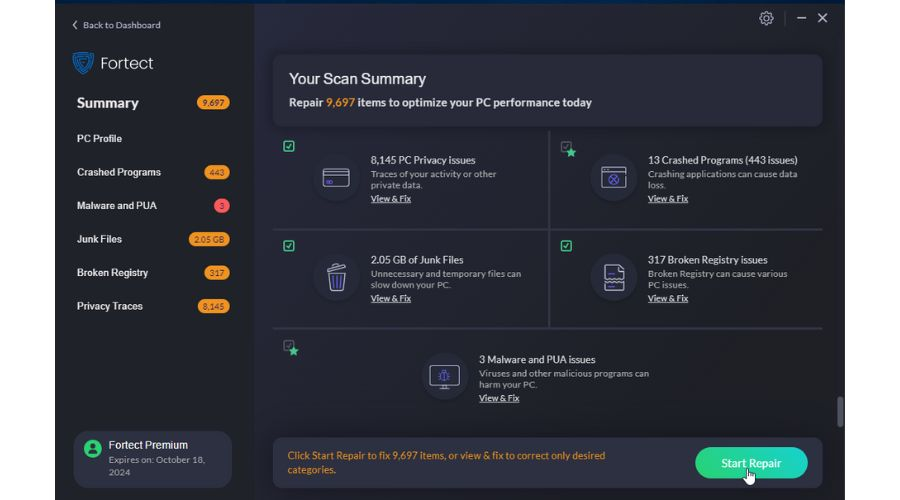
Task: Toggle the starred Malware and PUA checkbox
Action: point(290,347)
